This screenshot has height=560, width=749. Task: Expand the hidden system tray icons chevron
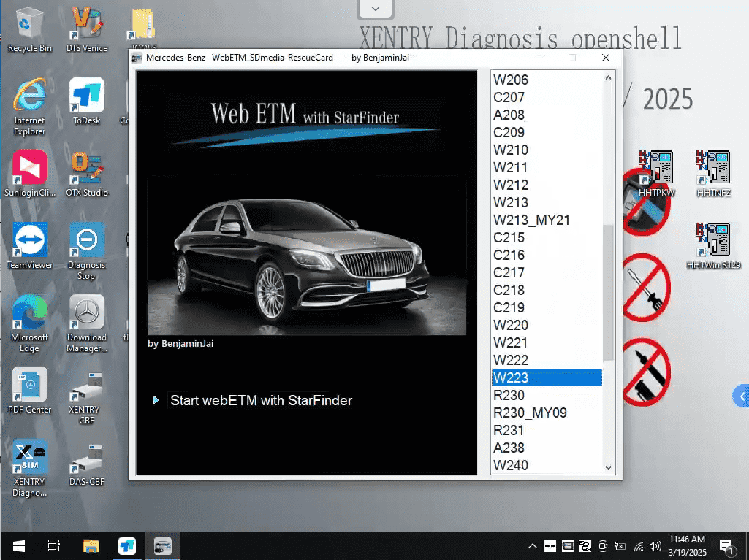coord(532,546)
